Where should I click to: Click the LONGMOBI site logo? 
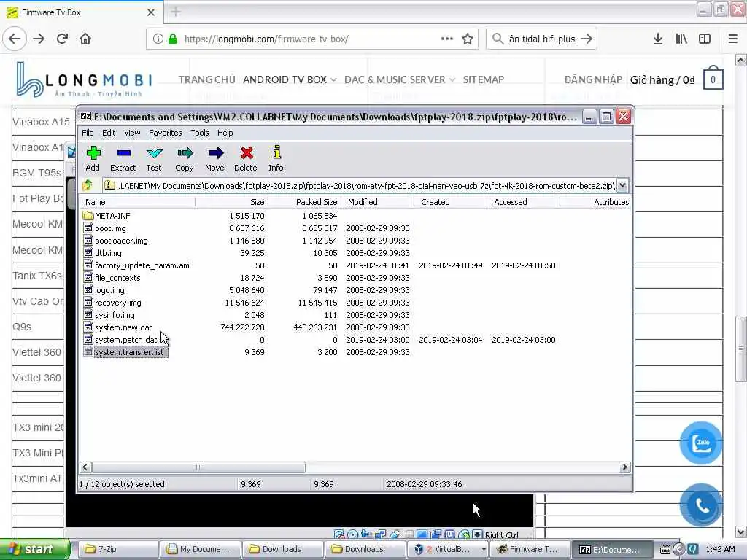(84, 79)
